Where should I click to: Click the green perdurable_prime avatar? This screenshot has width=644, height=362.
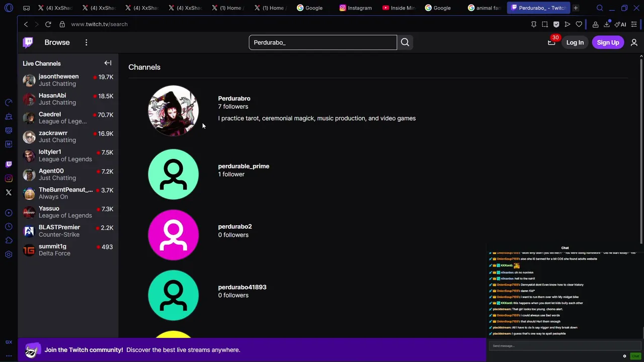click(173, 174)
